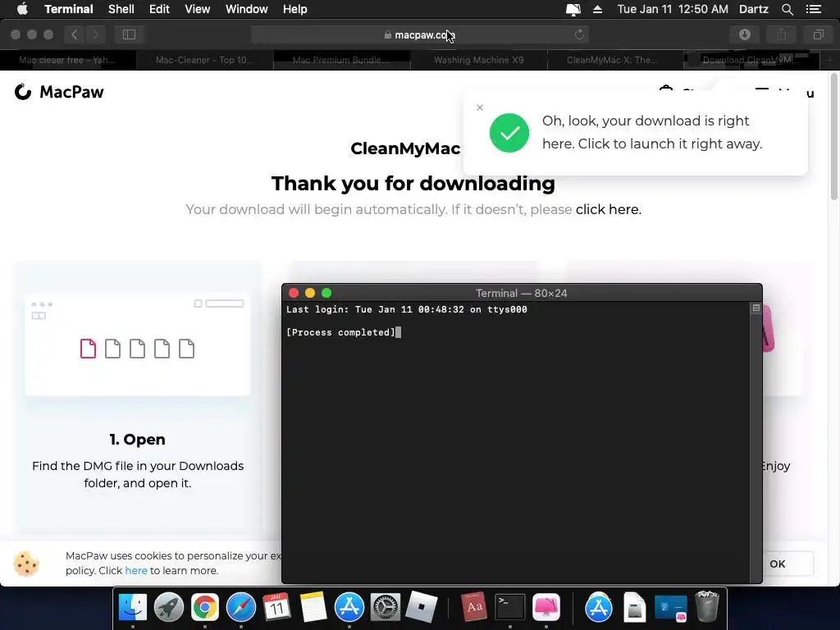
Task: Click the page's vertical scrollbar
Action: (834, 137)
